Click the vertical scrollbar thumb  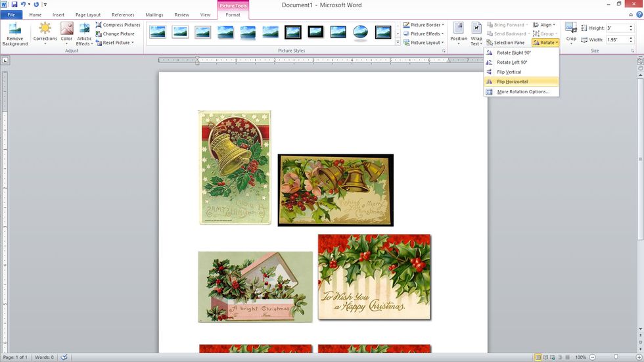click(x=640, y=159)
